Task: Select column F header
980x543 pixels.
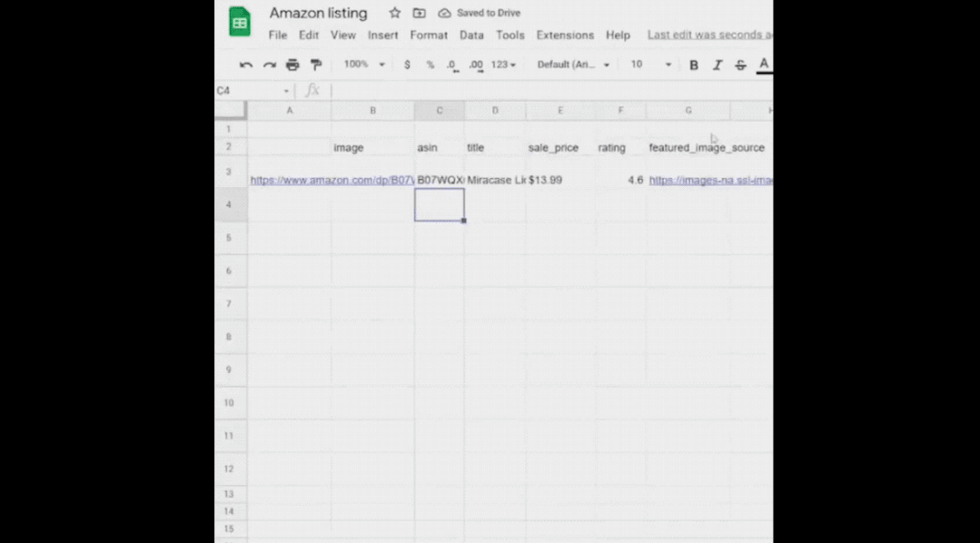Action: pos(620,110)
